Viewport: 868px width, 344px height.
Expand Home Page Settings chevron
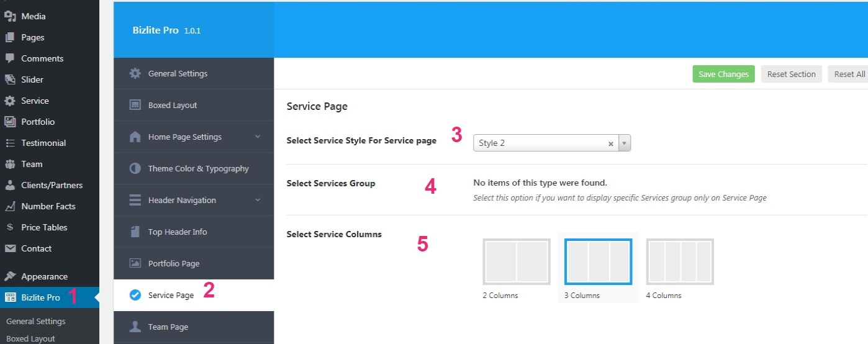(258, 137)
